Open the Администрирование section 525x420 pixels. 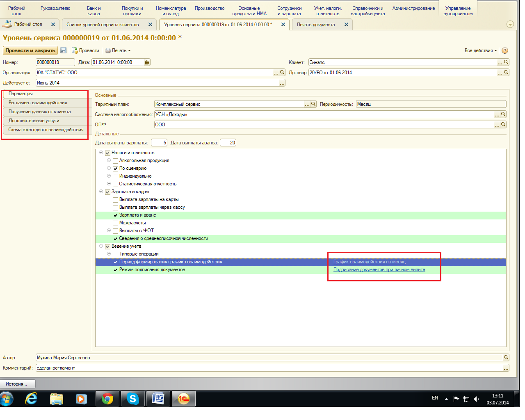click(413, 8)
